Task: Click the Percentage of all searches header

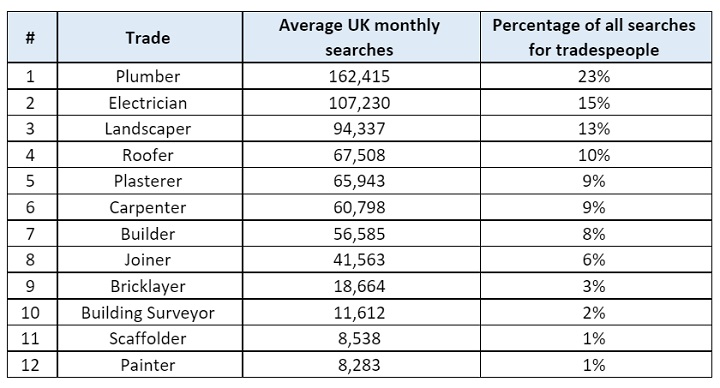Action: point(596,37)
